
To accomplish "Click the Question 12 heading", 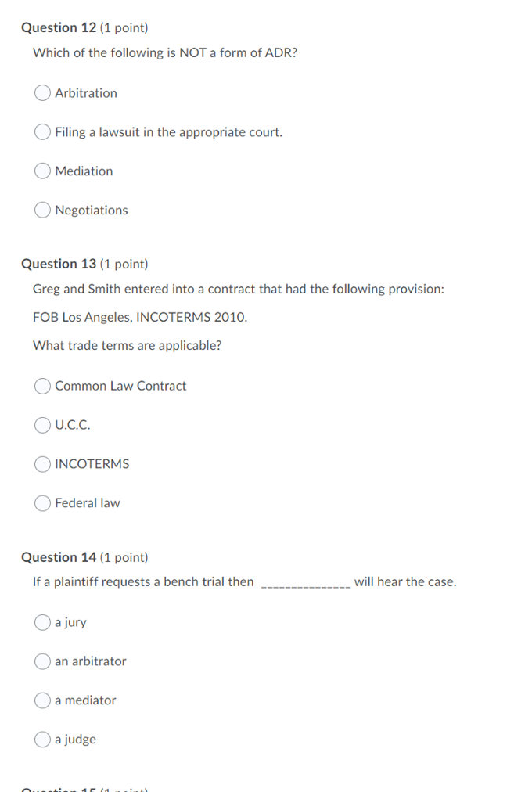I will click(84, 27).
